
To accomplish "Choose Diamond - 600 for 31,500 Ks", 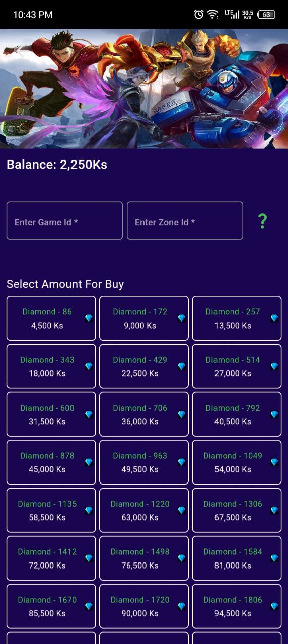I will [x=51, y=415].
